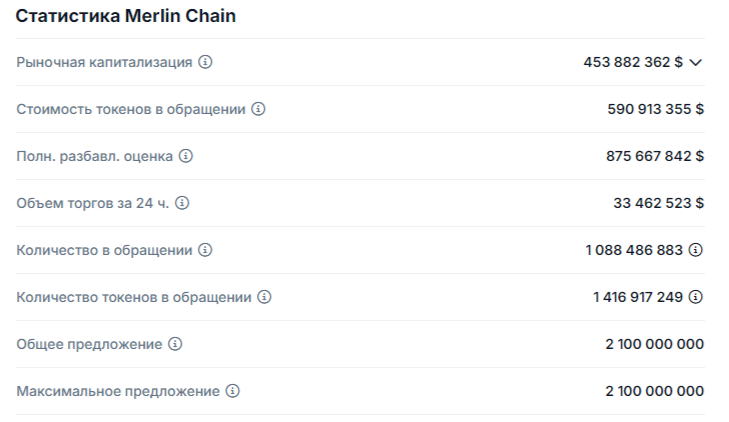
Task: Click the Общее предложение label text
Action: pyautogui.click(x=89, y=344)
